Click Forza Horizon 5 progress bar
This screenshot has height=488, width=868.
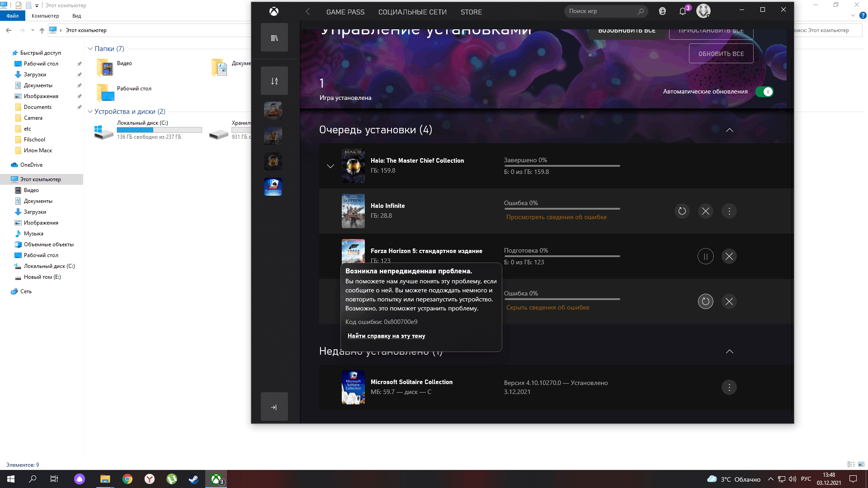(562, 256)
